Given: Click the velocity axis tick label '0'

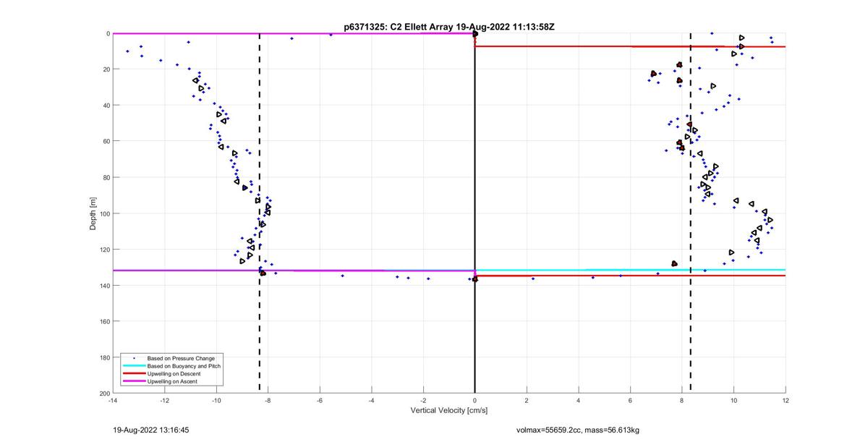Looking at the screenshot, I should [475, 399].
